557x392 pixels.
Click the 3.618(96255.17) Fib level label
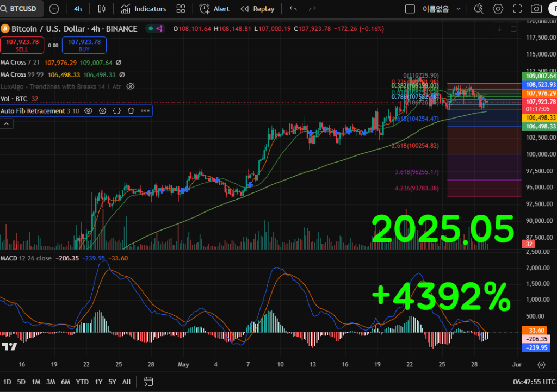pyautogui.click(x=417, y=172)
